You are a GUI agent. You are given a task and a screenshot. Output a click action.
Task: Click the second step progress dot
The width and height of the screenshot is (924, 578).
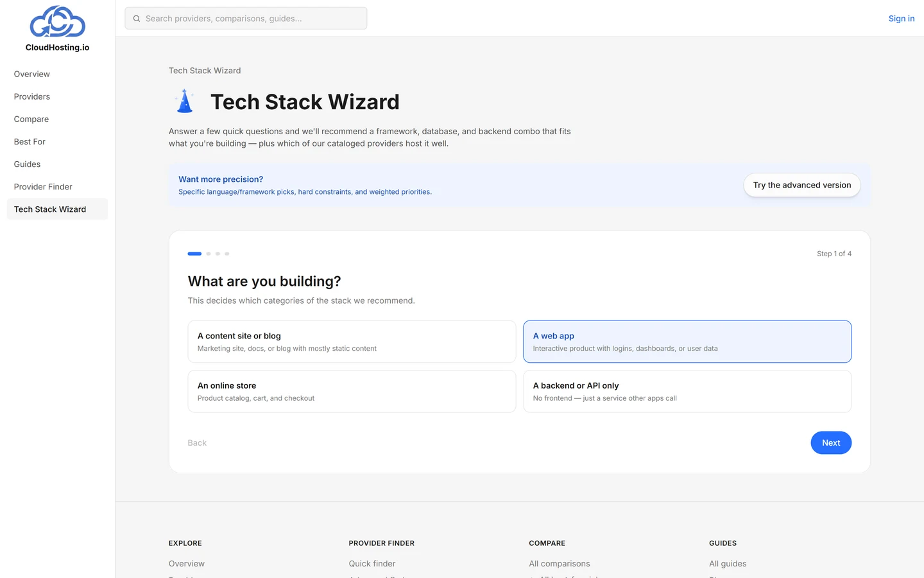(x=209, y=254)
